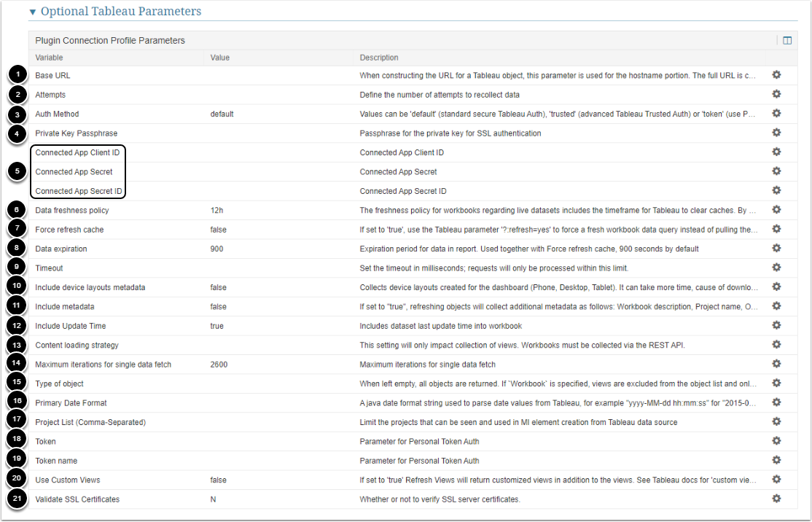Select the Project List (Comma-Separated) row
Image resolution: width=812 pixels, height=522 pixels.
[90, 422]
